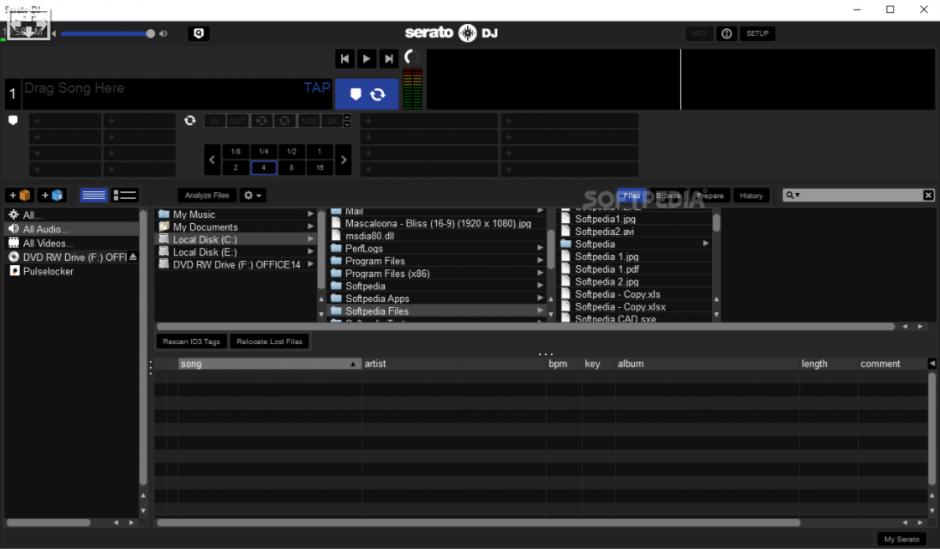The image size is (940, 549).
Task: Adjust the master volume slider knob
Action: pyautogui.click(x=150, y=34)
